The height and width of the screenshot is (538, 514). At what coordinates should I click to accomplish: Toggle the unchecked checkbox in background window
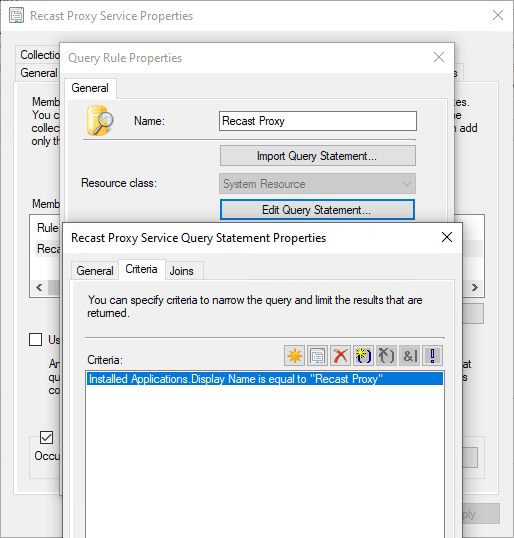click(x=36, y=340)
